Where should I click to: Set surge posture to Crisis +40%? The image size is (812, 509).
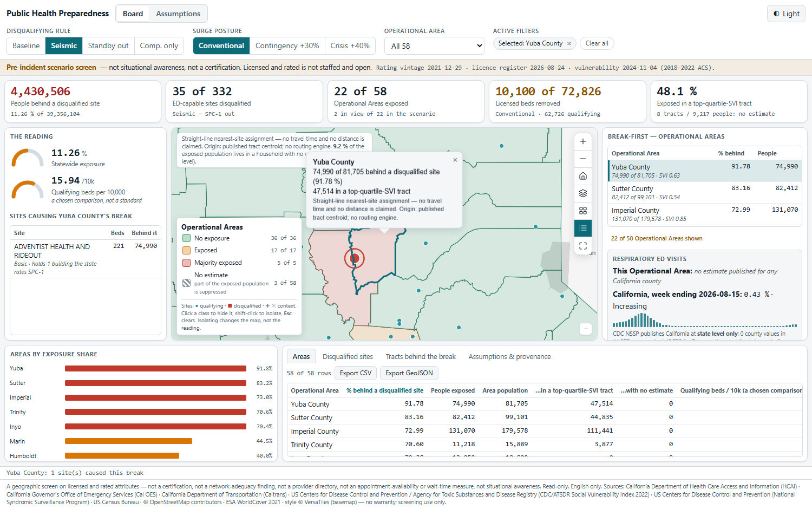tap(350, 45)
